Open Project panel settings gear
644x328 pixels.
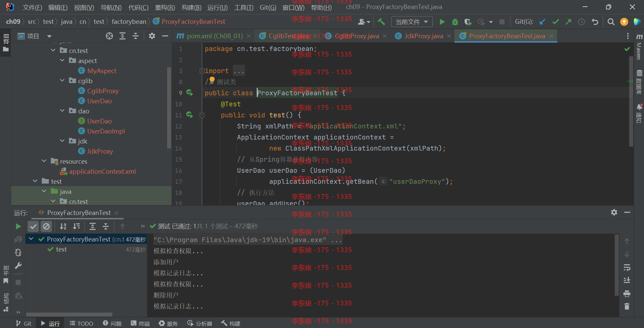tap(152, 36)
